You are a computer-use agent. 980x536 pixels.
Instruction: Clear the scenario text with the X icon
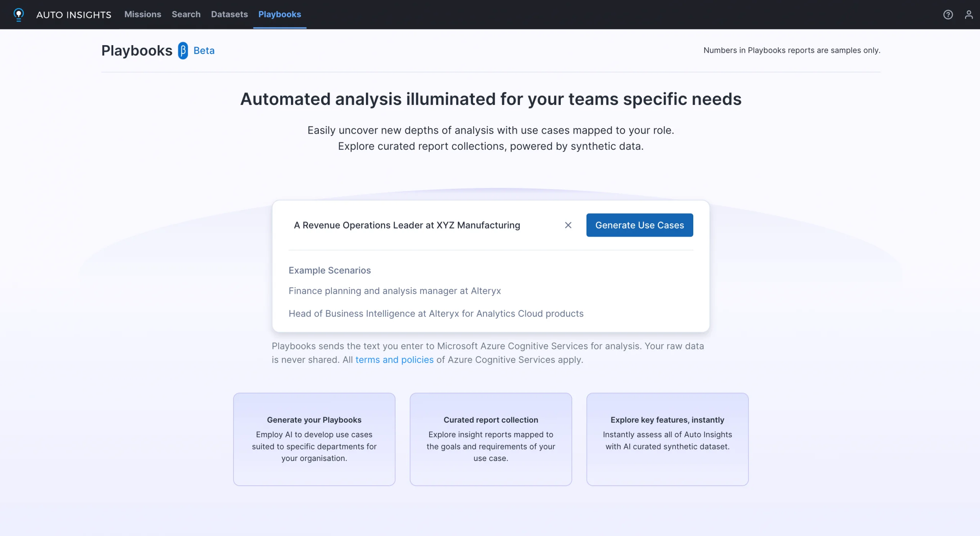point(568,225)
